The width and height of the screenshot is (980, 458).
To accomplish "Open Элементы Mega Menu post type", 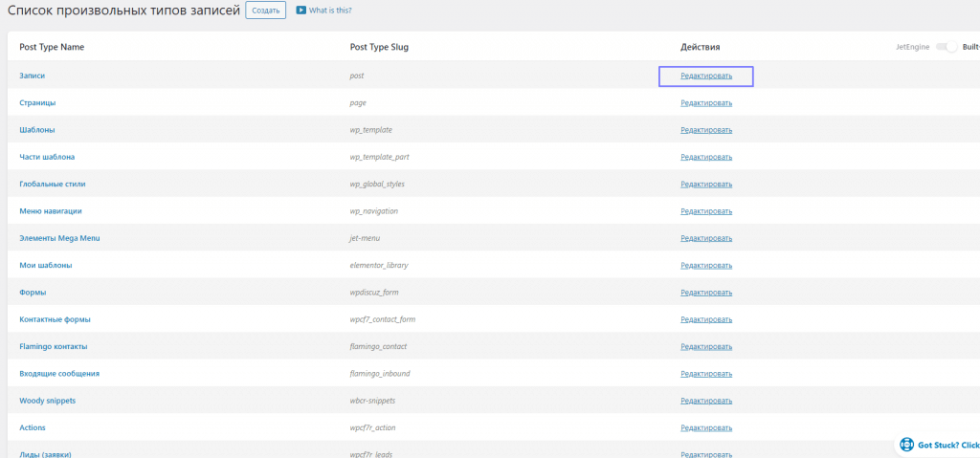I will (59, 238).
